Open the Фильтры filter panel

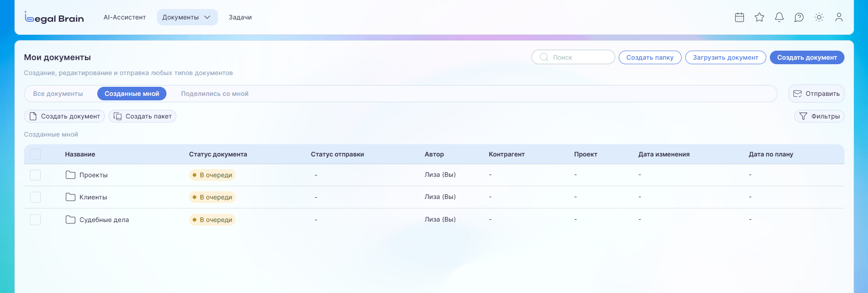tap(819, 116)
